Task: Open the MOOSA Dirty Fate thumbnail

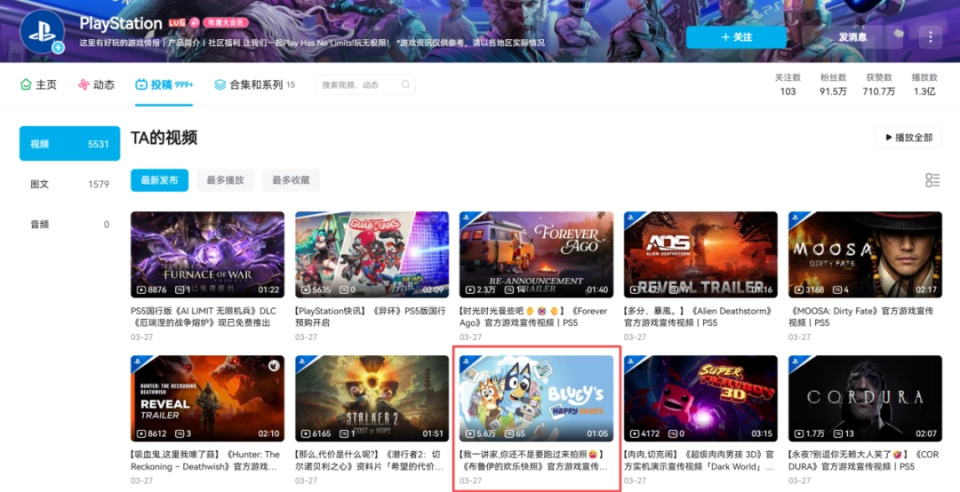Action: coord(865,255)
